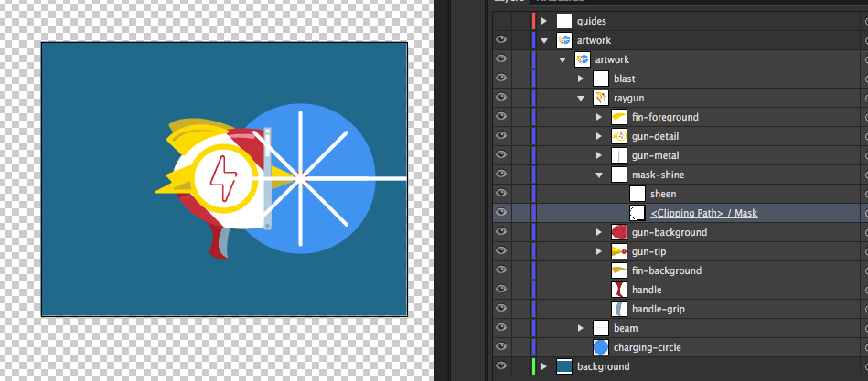Hide the gun-detail layer
This screenshot has height=381, width=868.
click(501, 136)
